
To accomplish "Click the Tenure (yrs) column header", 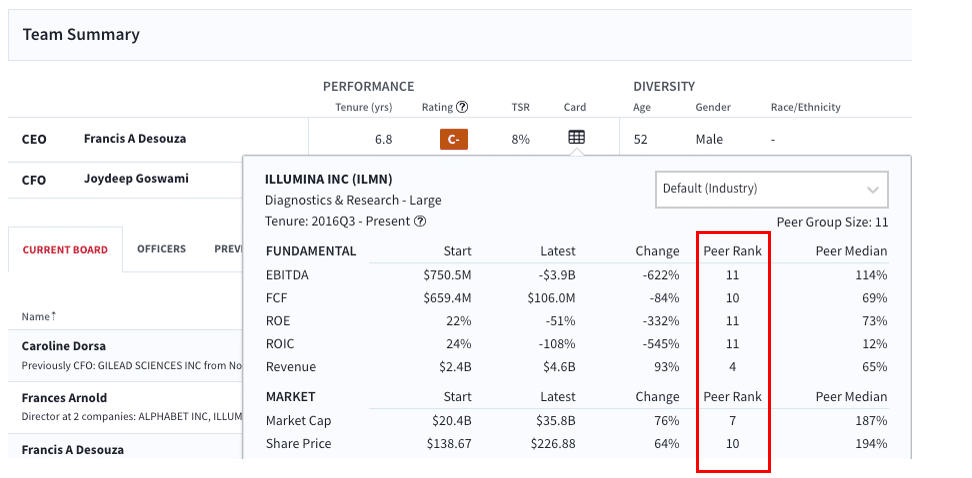I will click(364, 107).
